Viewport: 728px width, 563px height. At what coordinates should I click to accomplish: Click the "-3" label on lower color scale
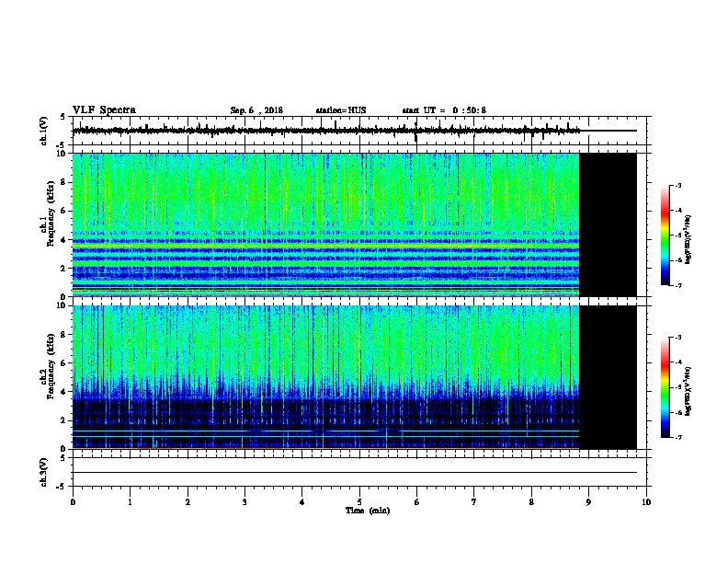coord(677,338)
